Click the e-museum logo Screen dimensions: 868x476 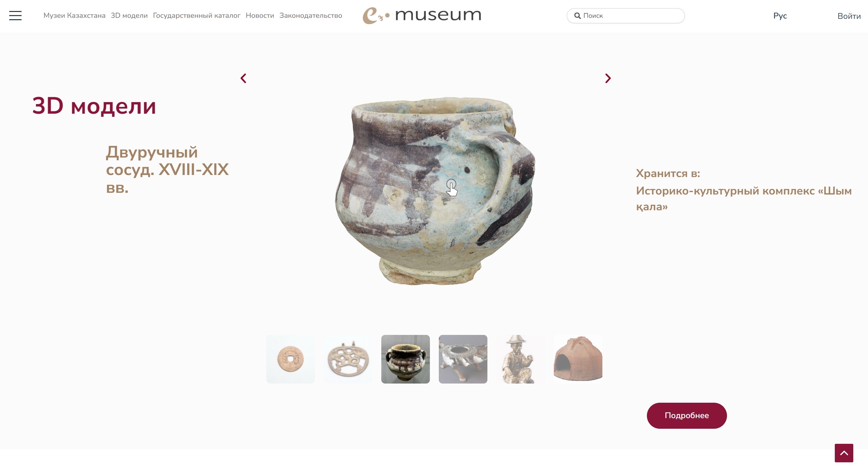[x=422, y=16]
